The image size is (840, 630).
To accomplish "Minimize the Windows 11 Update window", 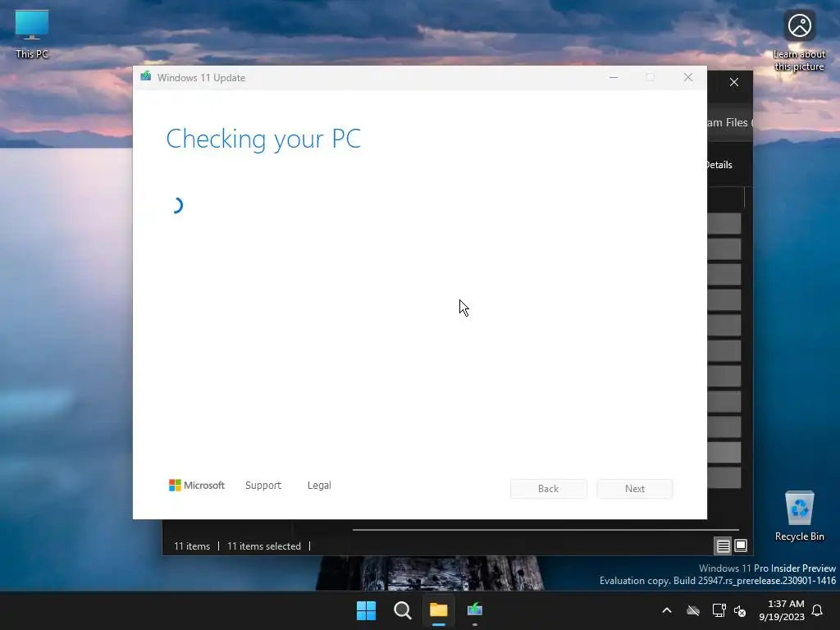I will point(614,78).
